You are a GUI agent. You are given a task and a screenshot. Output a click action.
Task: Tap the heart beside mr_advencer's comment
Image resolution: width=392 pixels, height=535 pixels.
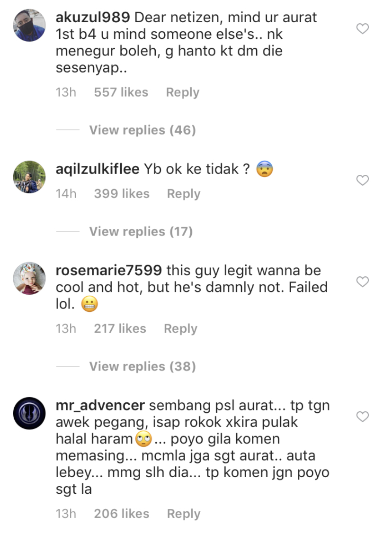pyautogui.click(x=362, y=417)
